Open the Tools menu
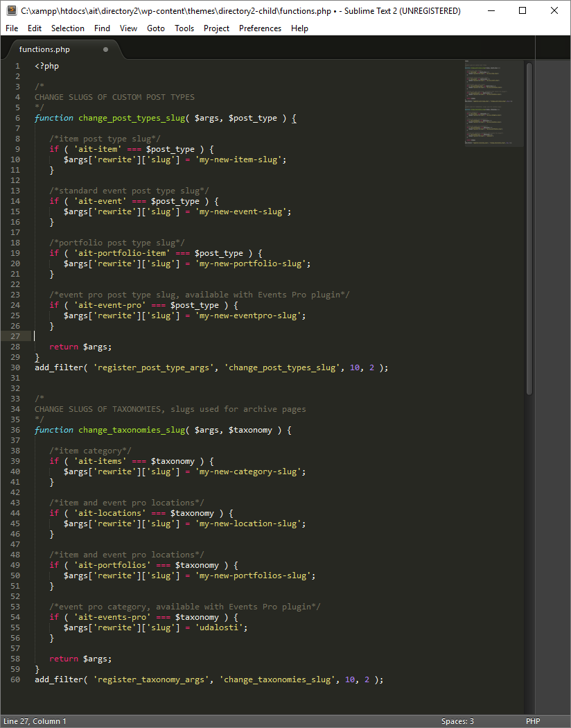Viewport: 571px width, 728px height. (184, 28)
